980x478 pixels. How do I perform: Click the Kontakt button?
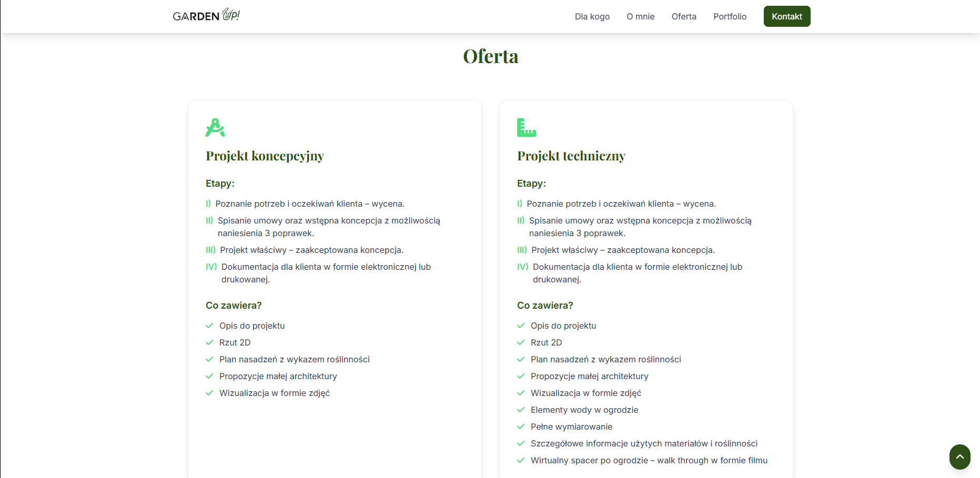pos(786,16)
